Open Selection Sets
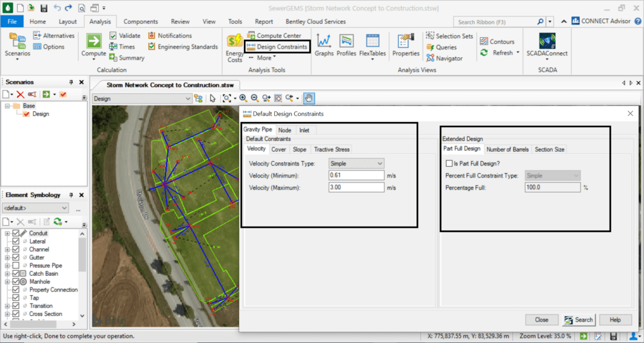 pyautogui.click(x=450, y=36)
